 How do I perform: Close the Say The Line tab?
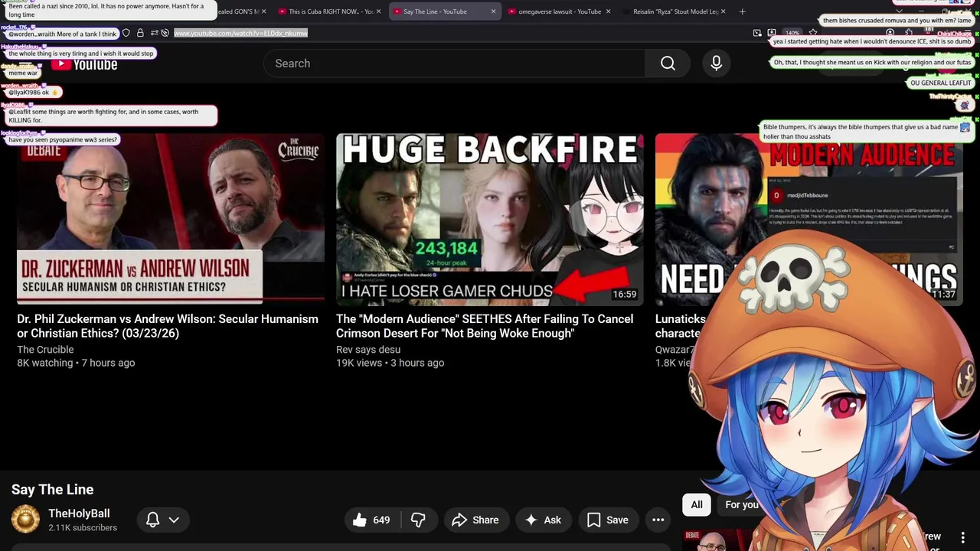click(493, 11)
